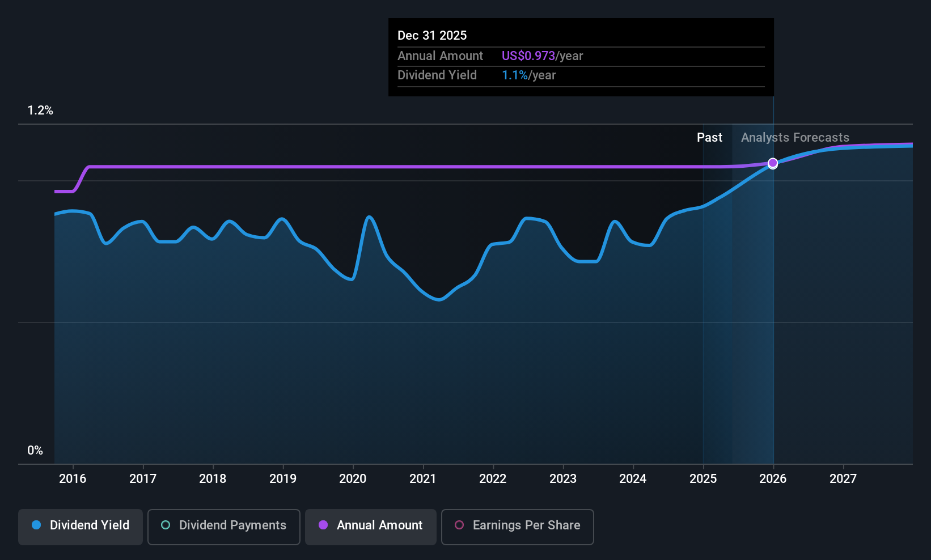
Task: Click the 2018 x-axis label
Action: [x=213, y=479]
